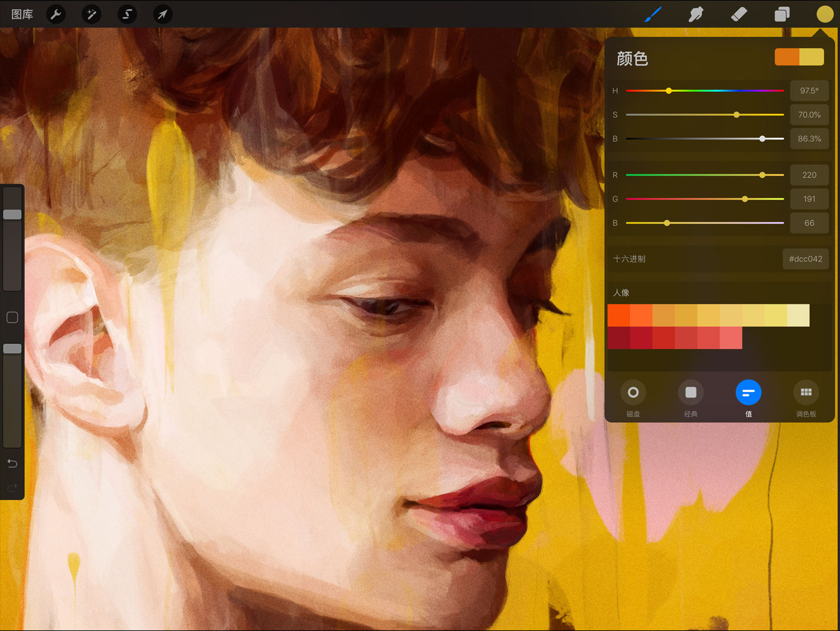Pick the darkest crimson swatch in bottom row
The height and width of the screenshot is (631, 840).
pos(619,338)
